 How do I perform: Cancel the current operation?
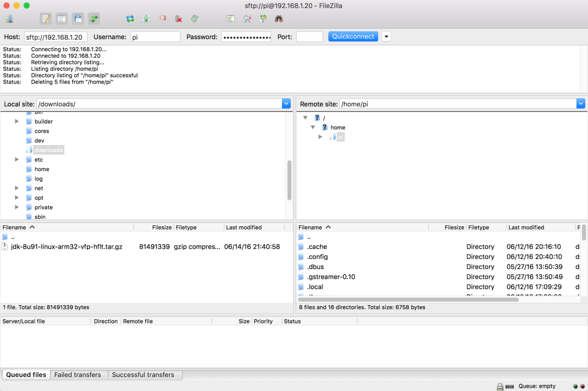[162, 18]
